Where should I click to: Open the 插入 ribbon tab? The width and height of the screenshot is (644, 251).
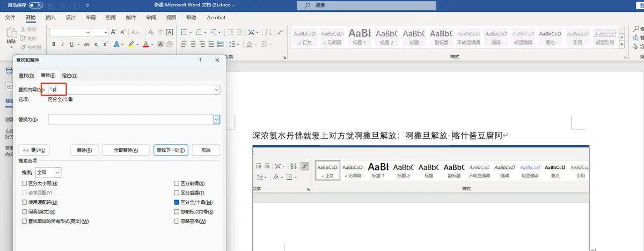(x=50, y=17)
